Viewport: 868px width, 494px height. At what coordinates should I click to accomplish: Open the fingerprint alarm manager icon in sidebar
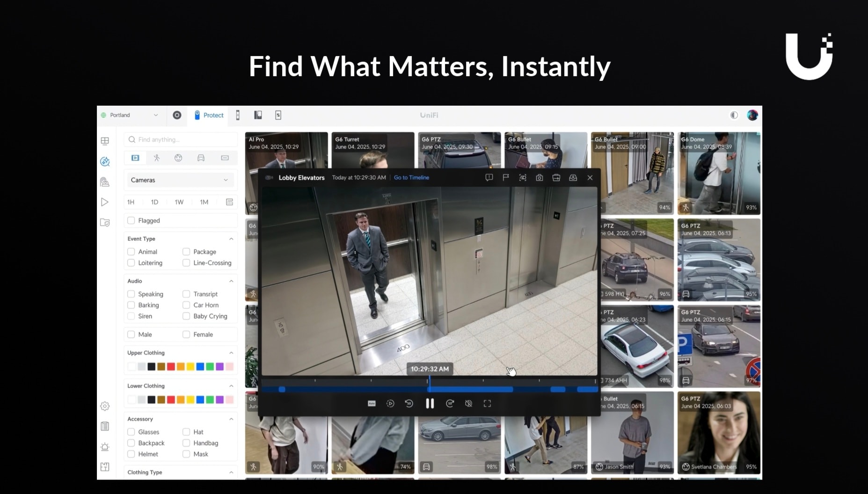pyautogui.click(x=105, y=182)
